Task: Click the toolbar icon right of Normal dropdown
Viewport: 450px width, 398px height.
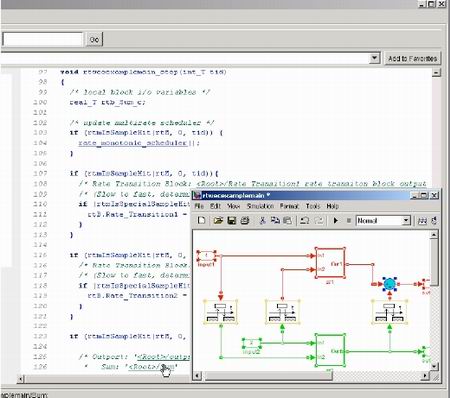Action: coord(423,221)
